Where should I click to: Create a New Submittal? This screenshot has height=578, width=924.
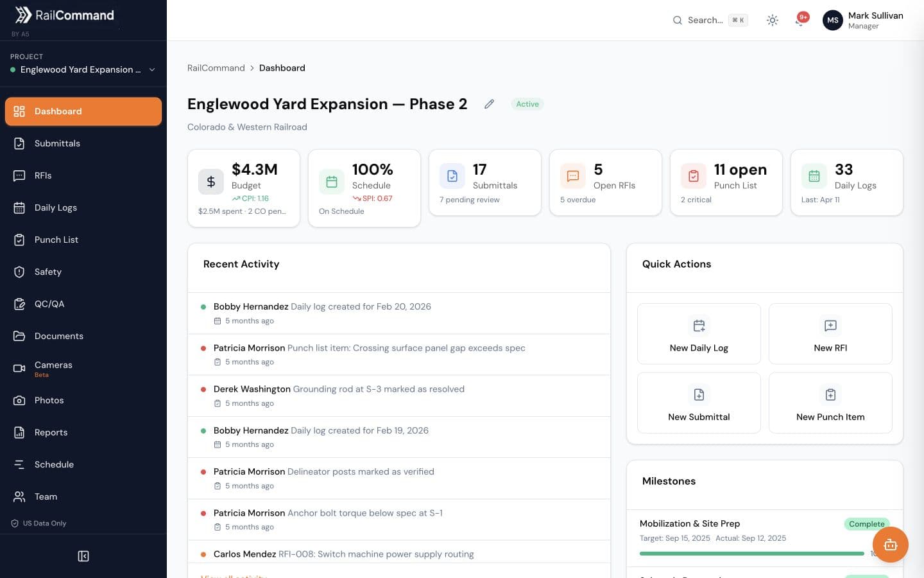pyautogui.click(x=699, y=403)
